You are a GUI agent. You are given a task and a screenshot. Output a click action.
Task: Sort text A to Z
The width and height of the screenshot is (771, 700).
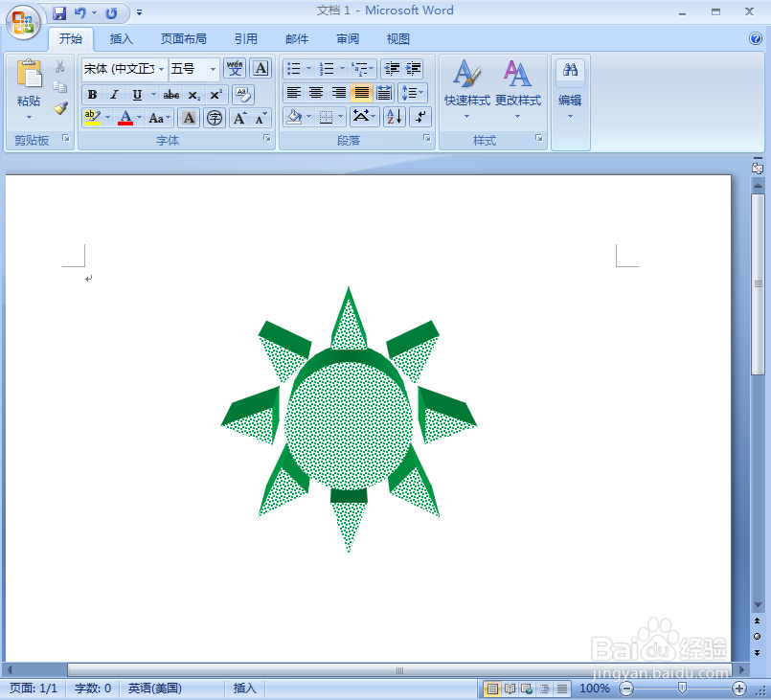click(x=395, y=117)
